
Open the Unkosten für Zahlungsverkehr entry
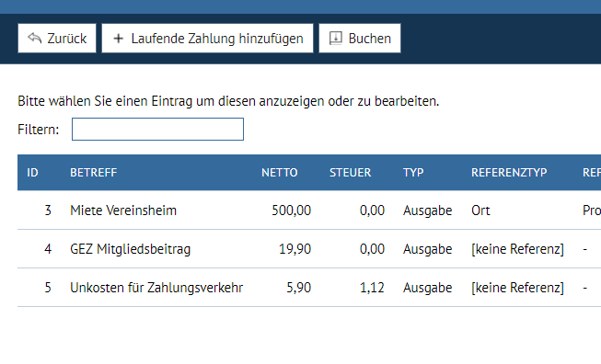[309, 288]
